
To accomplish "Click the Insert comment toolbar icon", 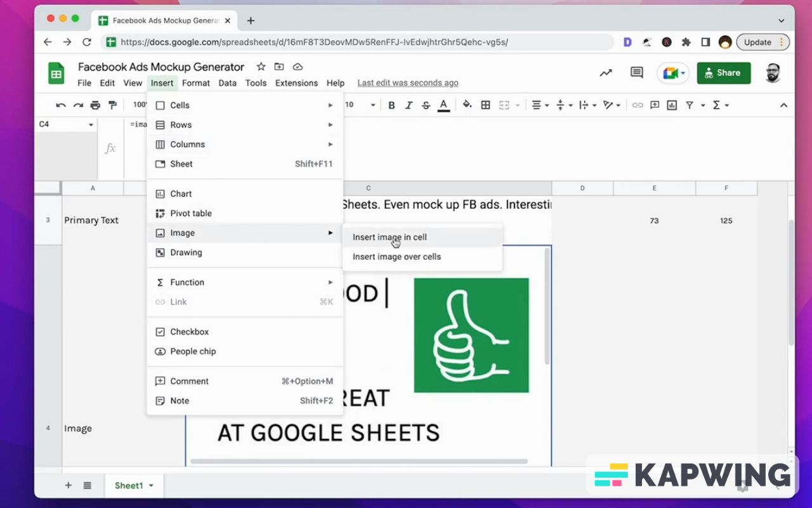I will [x=655, y=105].
